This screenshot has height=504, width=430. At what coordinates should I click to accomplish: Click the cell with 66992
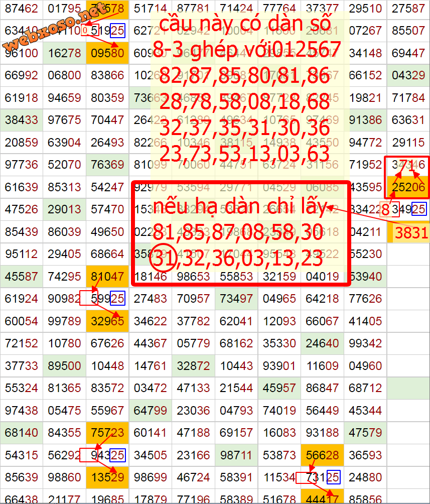point(22,75)
